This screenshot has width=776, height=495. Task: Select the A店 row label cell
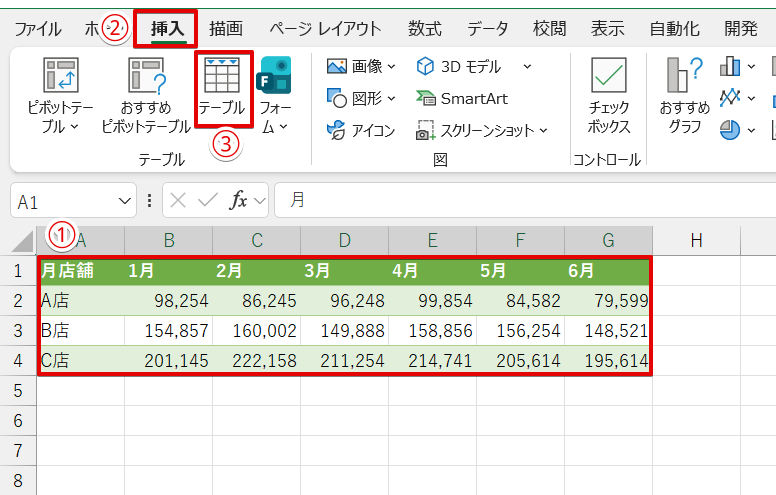pos(81,300)
